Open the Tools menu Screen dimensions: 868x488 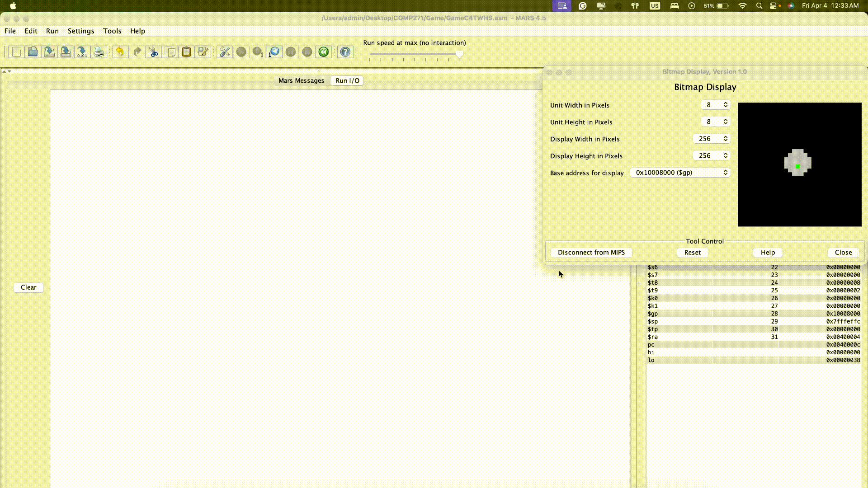pos(112,31)
